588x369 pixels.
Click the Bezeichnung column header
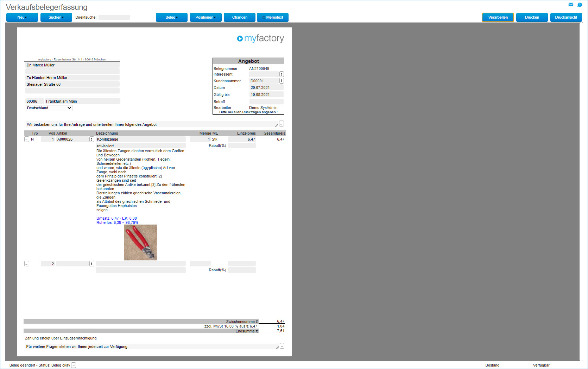click(x=107, y=133)
